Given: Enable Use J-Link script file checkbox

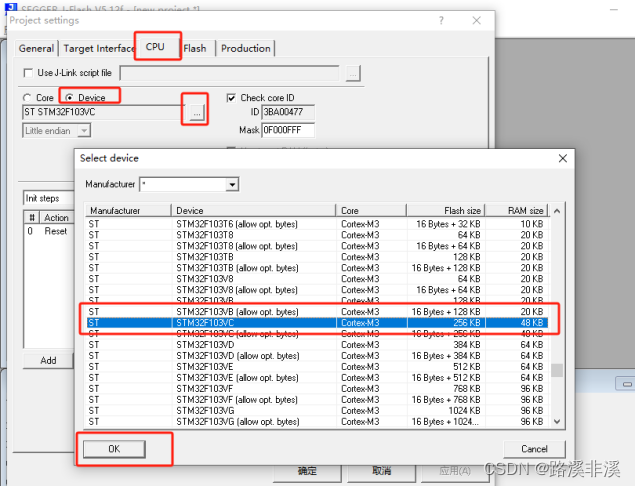Looking at the screenshot, I should (x=28, y=73).
